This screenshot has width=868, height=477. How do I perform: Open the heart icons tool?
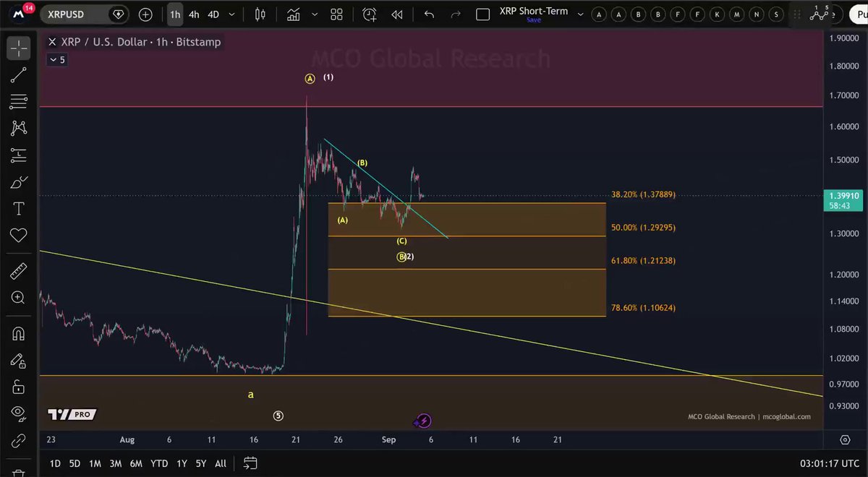(x=19, y=236)
